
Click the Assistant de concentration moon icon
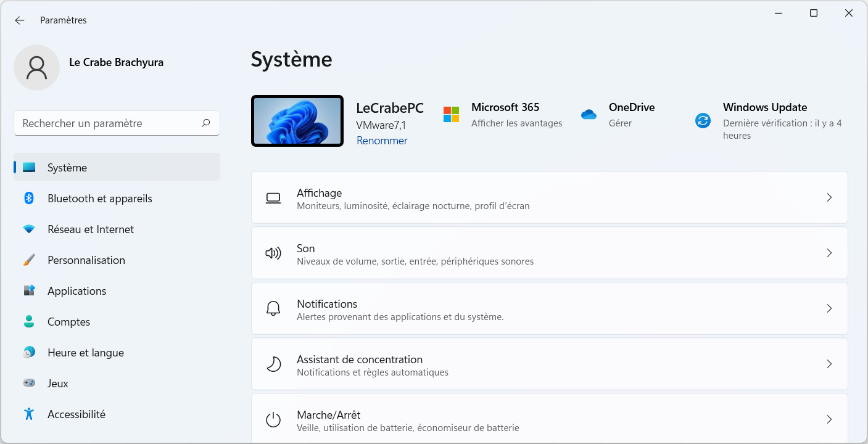[273, 364]
